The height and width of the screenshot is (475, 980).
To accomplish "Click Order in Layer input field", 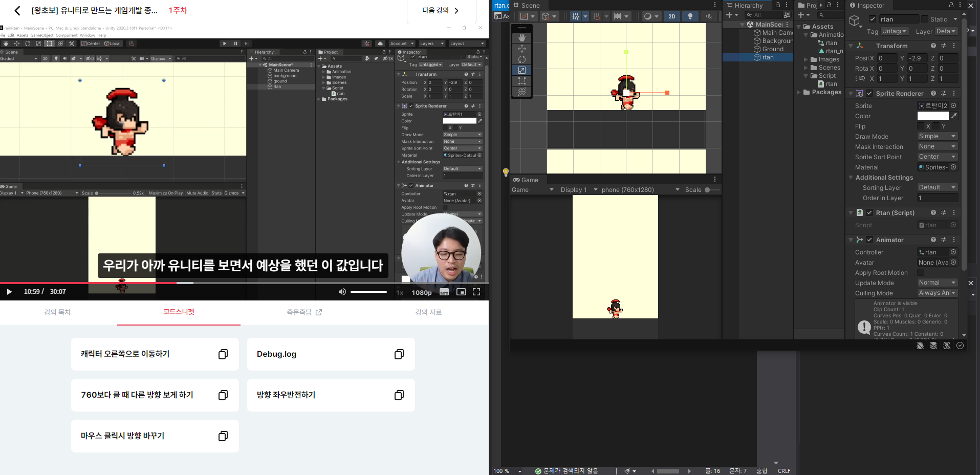I will (x=937, y=198).
